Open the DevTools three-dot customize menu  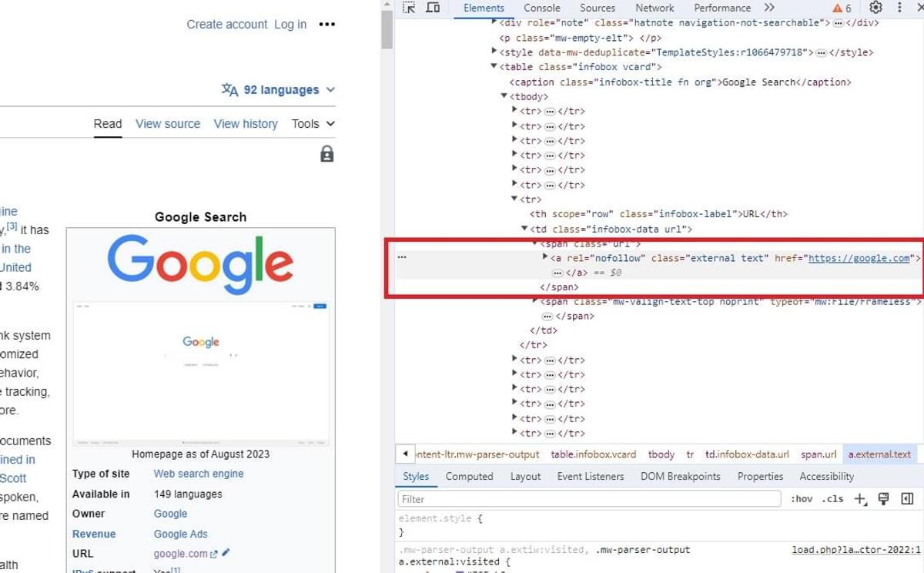coord(899,8)
